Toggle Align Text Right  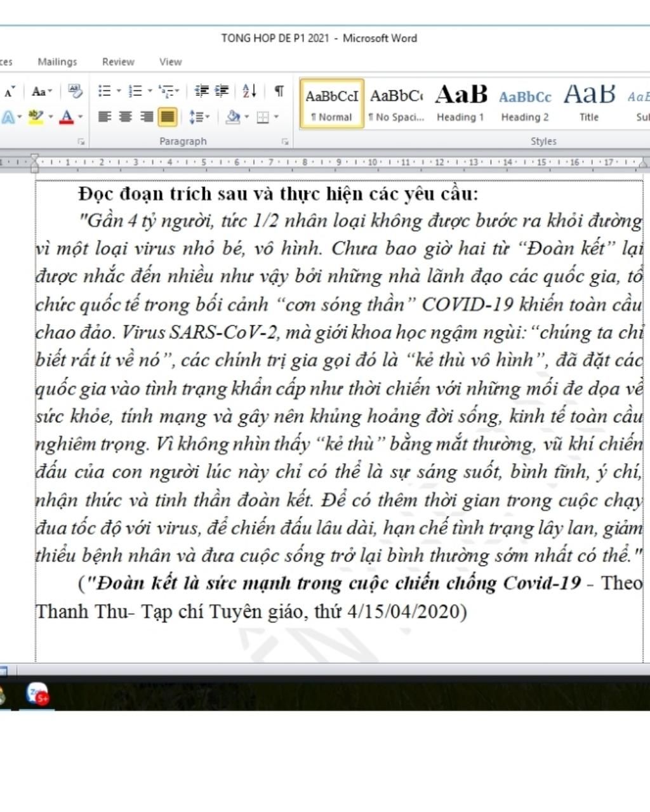[147, 117]
